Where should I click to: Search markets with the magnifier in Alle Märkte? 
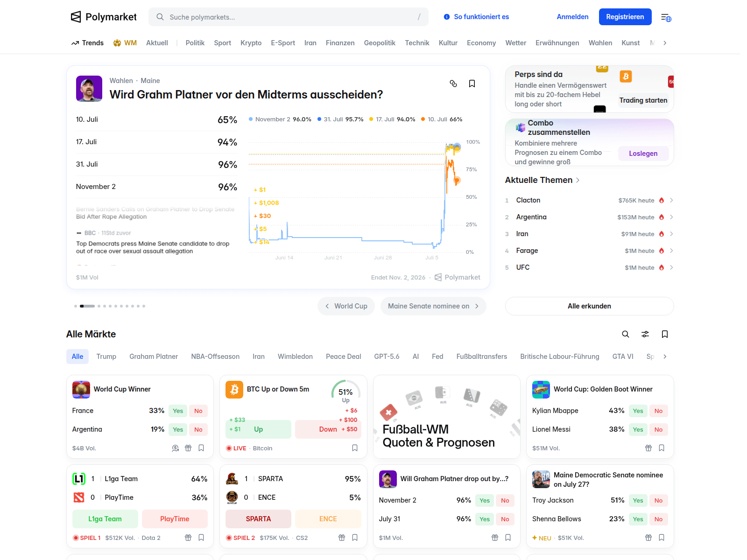click(x=626, y=334)
